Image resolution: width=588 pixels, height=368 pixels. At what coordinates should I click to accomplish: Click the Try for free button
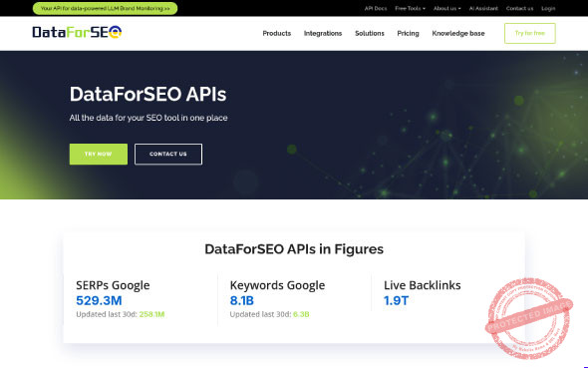click(x=529, y=33)
